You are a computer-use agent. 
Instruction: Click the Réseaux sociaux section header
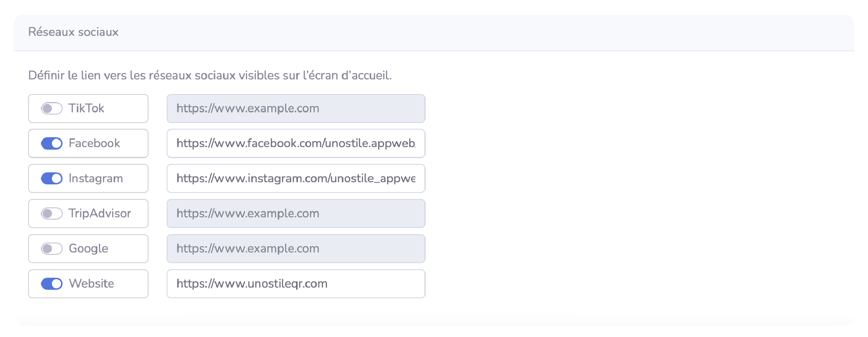click(73, 32)
